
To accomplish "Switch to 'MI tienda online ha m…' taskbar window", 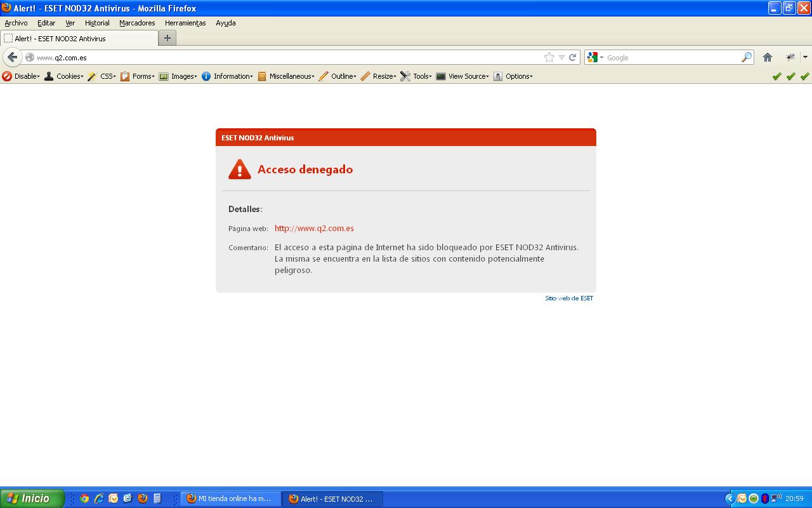I will click(x=231, y=498).
